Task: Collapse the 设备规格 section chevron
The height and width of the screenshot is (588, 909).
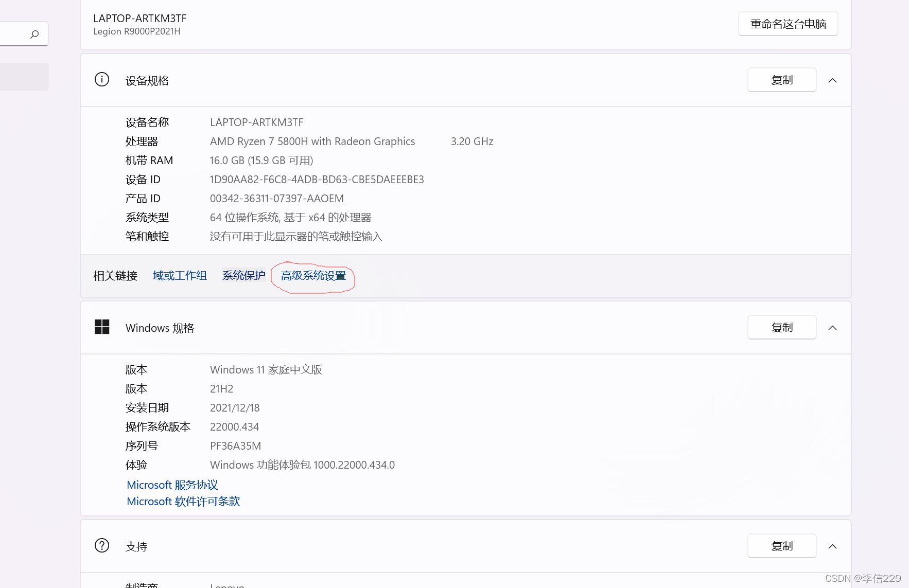Action: coord(832,80)
